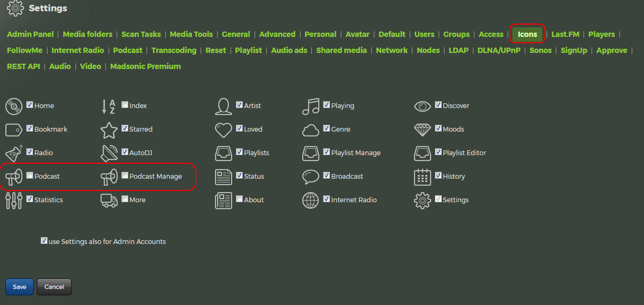Click the Discover eye icon
Screen dimensions: 644x305
tap(423, 106)
